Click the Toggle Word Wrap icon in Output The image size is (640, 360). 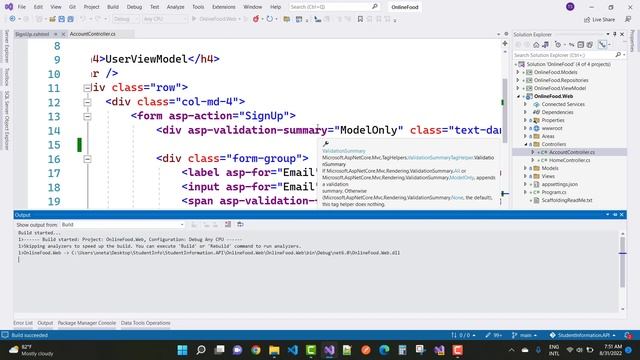(x=240, y=224)
